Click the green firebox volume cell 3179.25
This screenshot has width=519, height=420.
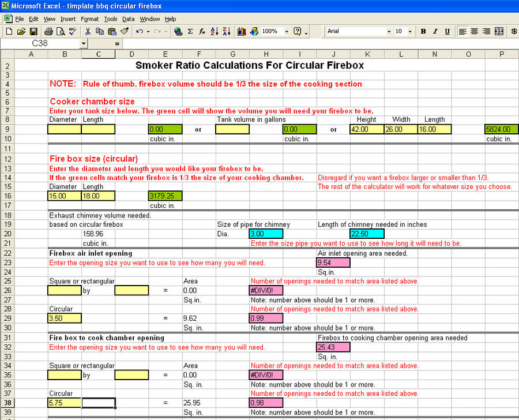tap(166, 196)
